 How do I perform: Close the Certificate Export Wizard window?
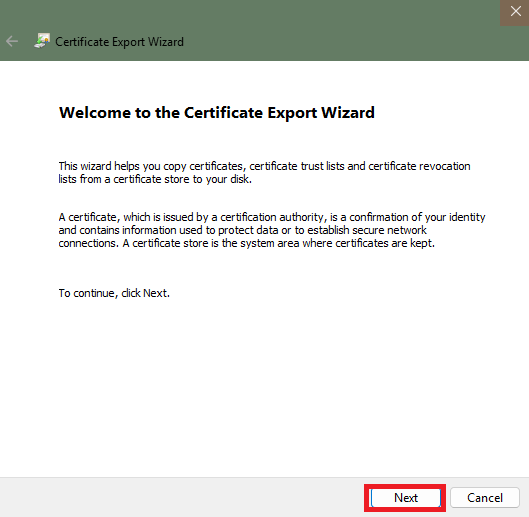(x=515, y=12)
